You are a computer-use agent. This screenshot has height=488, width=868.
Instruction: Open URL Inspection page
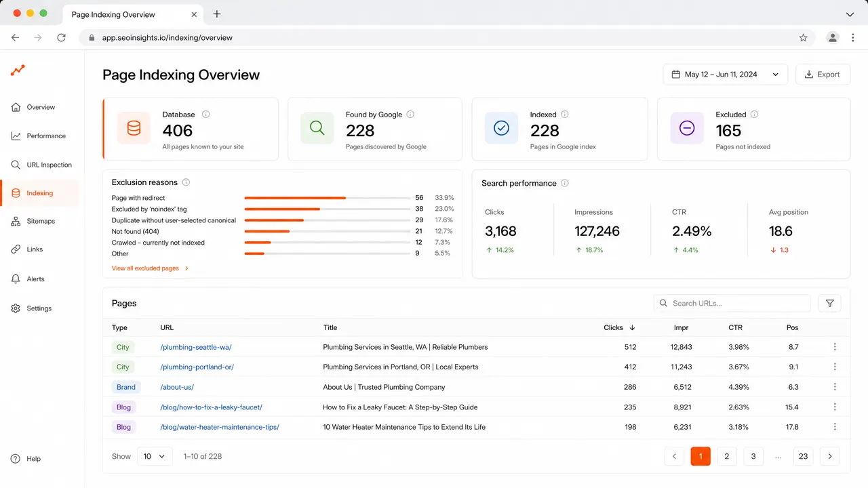39,165
